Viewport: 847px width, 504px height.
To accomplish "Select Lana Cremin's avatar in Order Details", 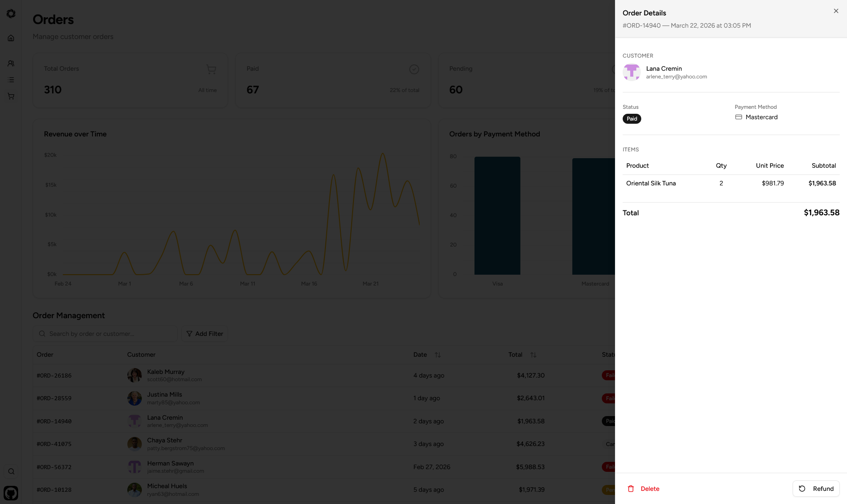I will (632, 73).
